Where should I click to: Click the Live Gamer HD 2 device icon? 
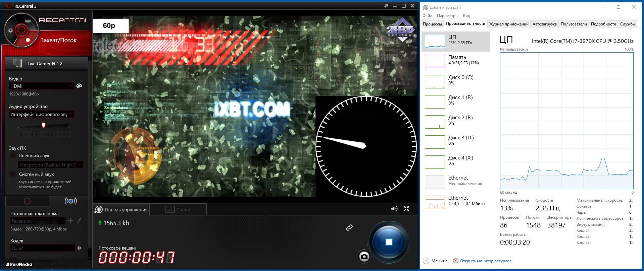(17, 63)
